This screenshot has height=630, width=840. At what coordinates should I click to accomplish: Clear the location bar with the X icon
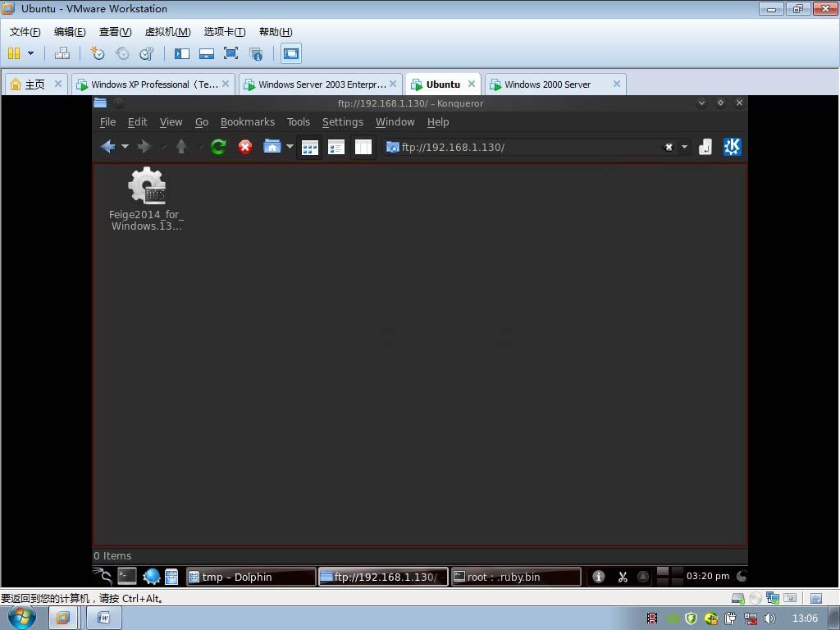(x=669, y=147)
